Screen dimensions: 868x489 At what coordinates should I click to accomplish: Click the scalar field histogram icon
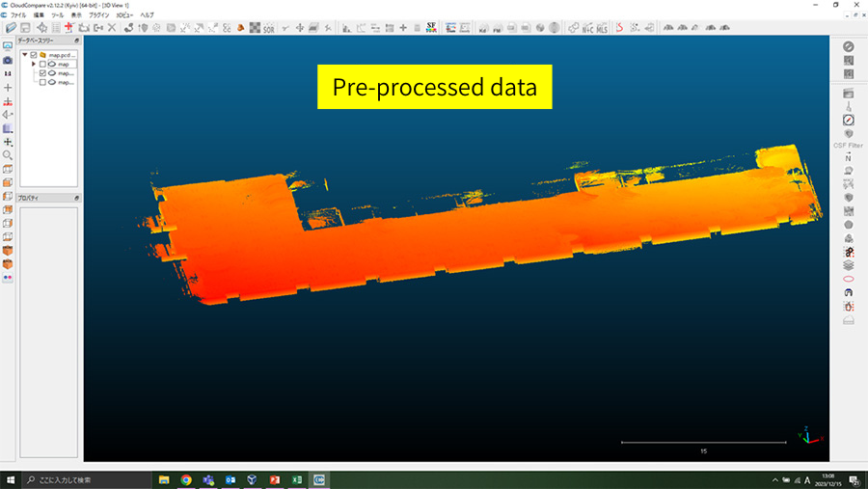tap(346, 28)
